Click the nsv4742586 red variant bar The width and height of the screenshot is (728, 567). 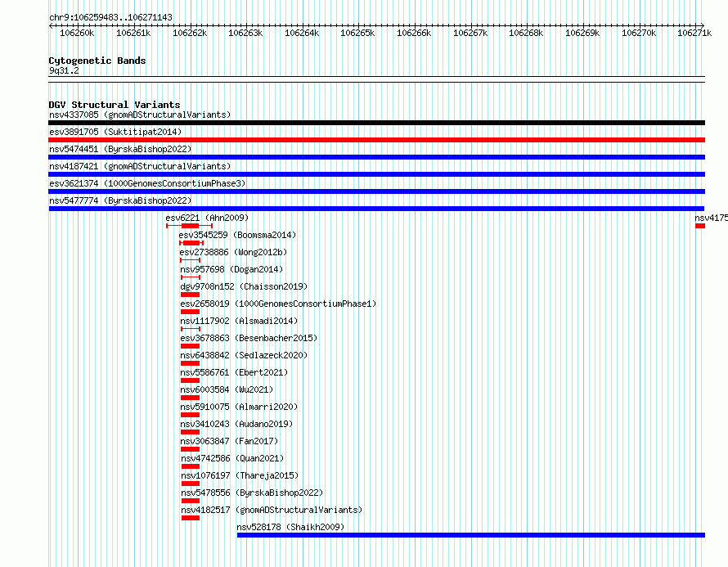click(x=191, y=466)
